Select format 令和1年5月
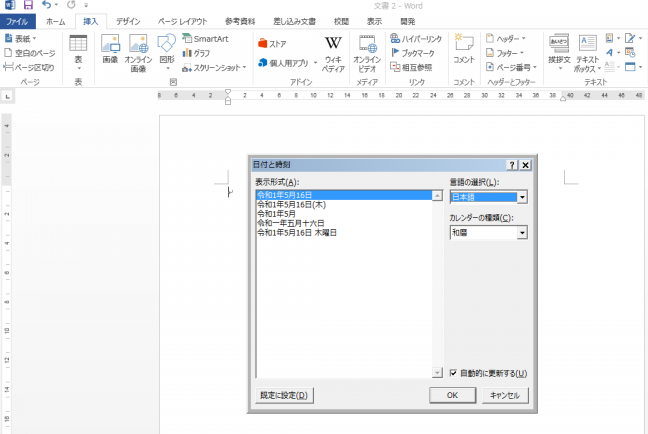 276,214
